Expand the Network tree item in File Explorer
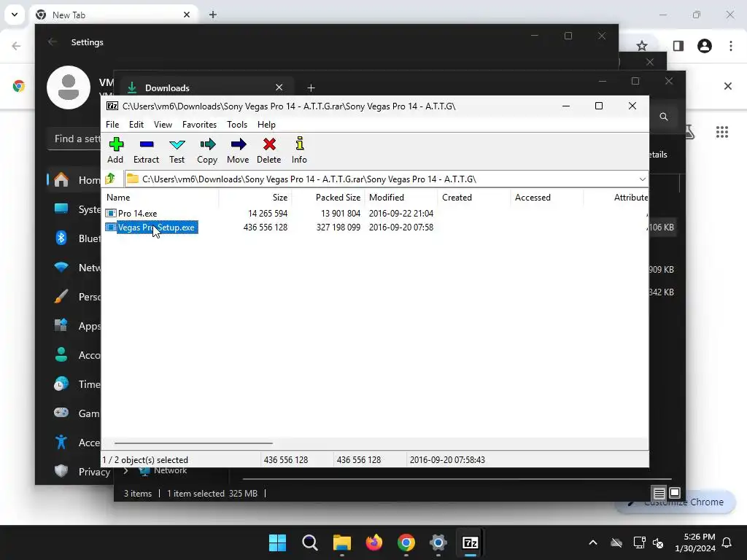Screen dimensions: 747x560 click(x=125, y=470)
